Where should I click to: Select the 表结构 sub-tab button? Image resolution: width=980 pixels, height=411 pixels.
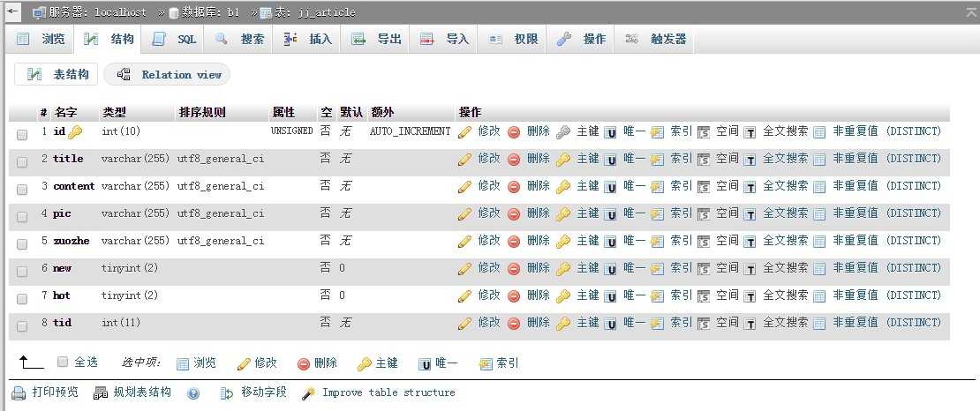tap(57, 74)
